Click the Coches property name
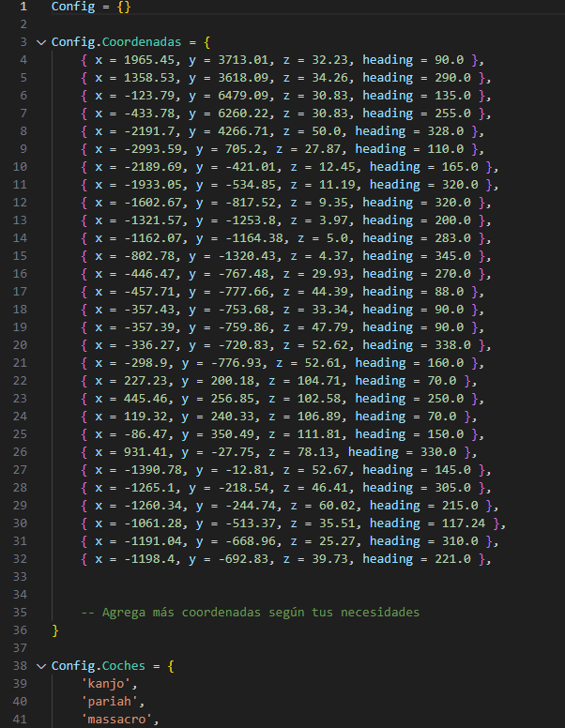 click(x=126, y=666)
